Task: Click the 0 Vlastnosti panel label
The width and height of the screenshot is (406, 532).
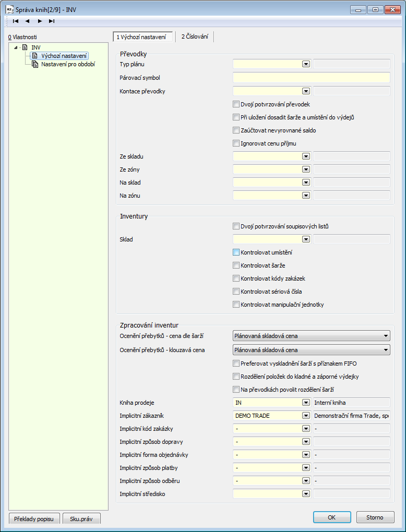Action: pos(23,37)
